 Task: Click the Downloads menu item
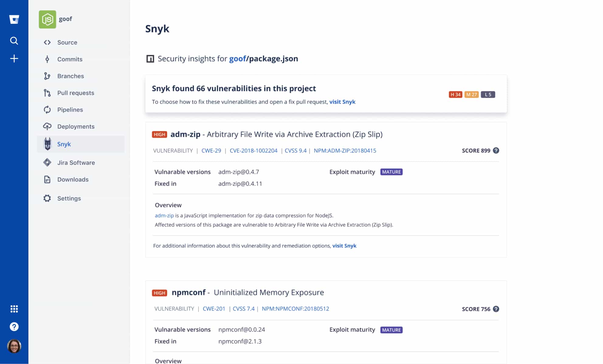73,179
